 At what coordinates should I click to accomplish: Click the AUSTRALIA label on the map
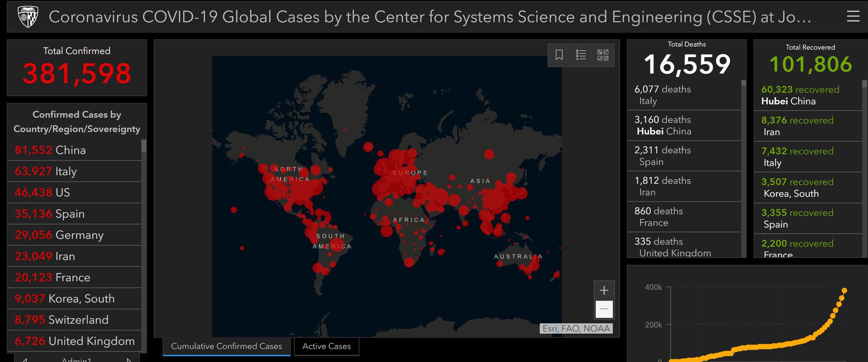(518, 256)
